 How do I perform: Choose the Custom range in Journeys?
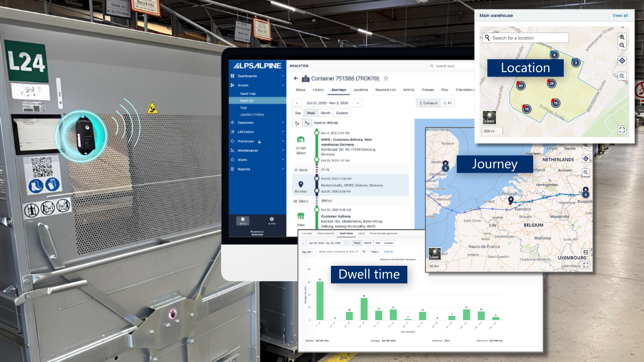[x=342, y=113]
